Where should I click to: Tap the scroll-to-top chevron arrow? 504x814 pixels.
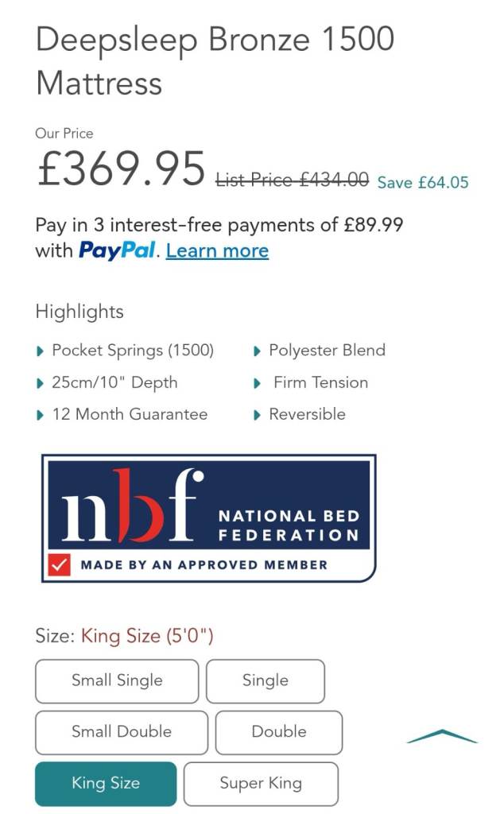coord(442,737)
